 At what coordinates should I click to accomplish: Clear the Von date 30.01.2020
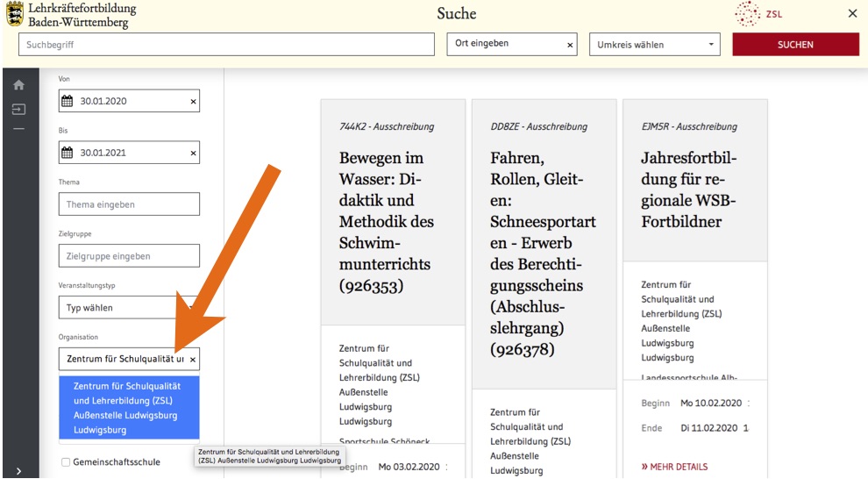(x=193, y=101)
